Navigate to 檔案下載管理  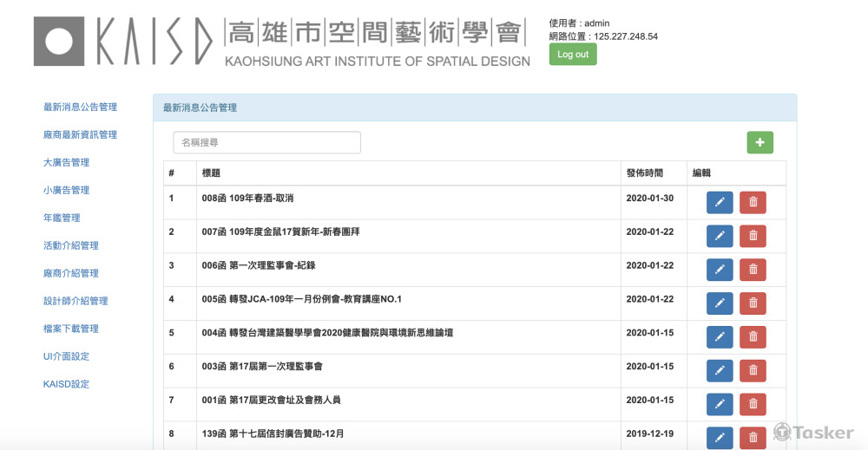tap(71, 329)
